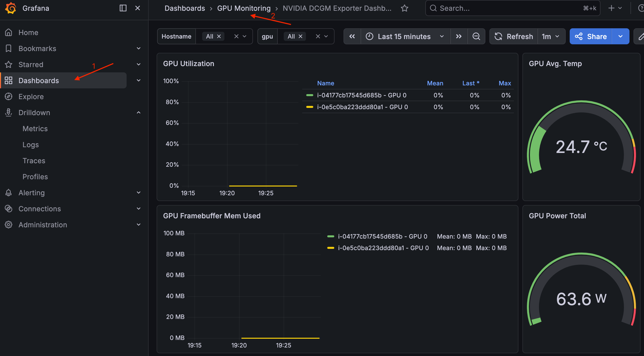
Task: Remove All value from gpu filter
Action: [300, 37]
